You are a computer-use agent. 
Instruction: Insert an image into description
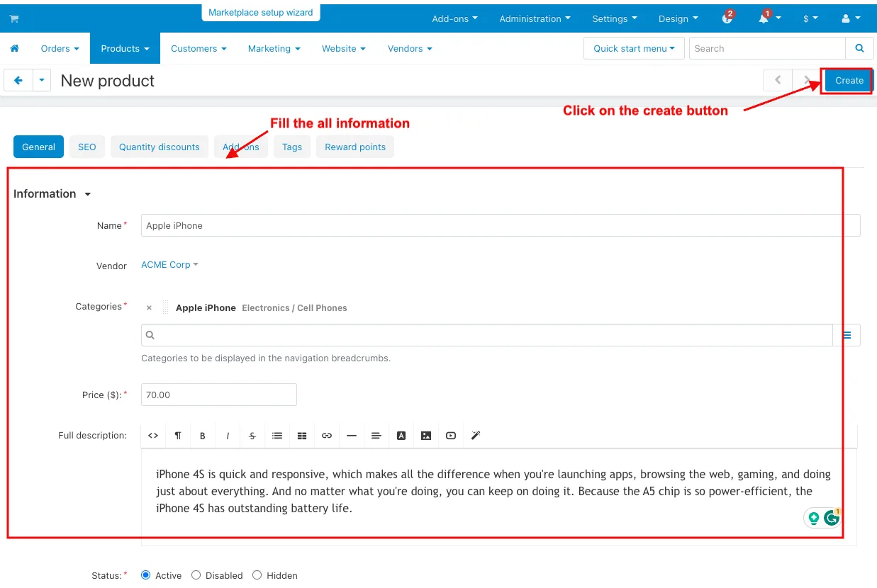tap(426, 436)
